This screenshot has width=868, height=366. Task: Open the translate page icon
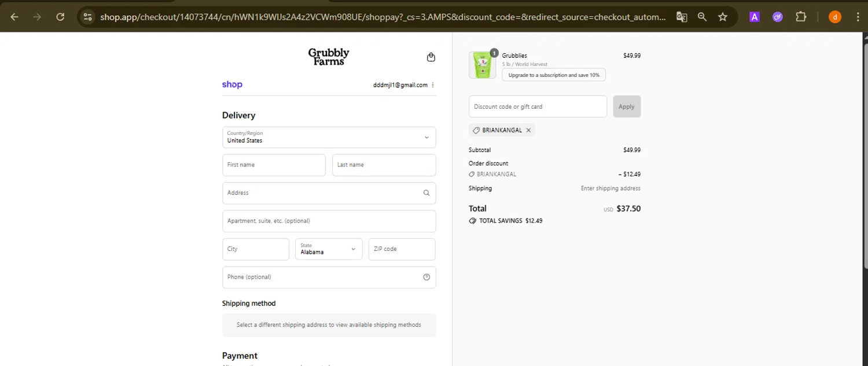682,17
